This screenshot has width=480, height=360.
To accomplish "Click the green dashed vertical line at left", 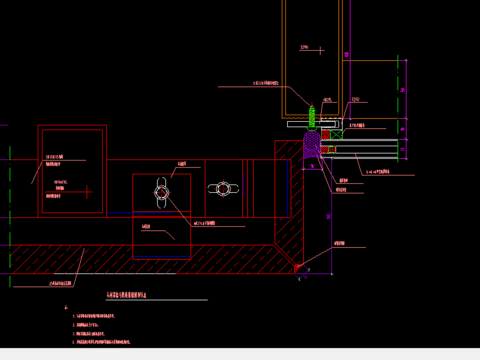I will pyautogui.click(x=10, y=217).
